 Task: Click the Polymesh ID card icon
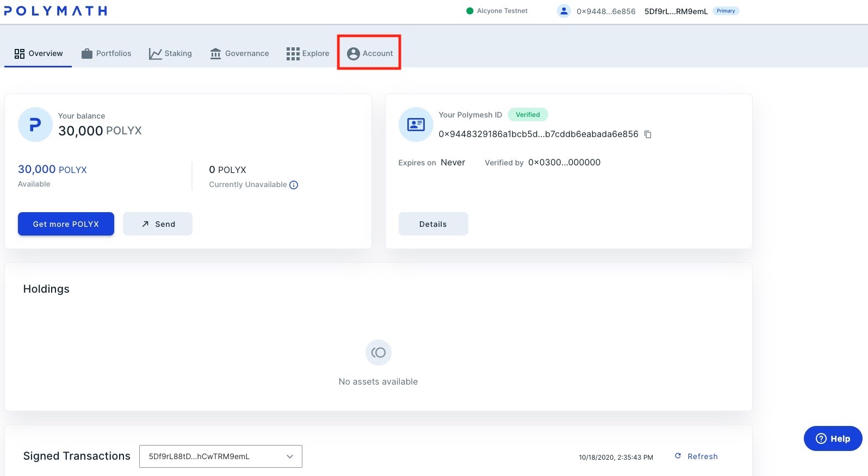(416, 125)
